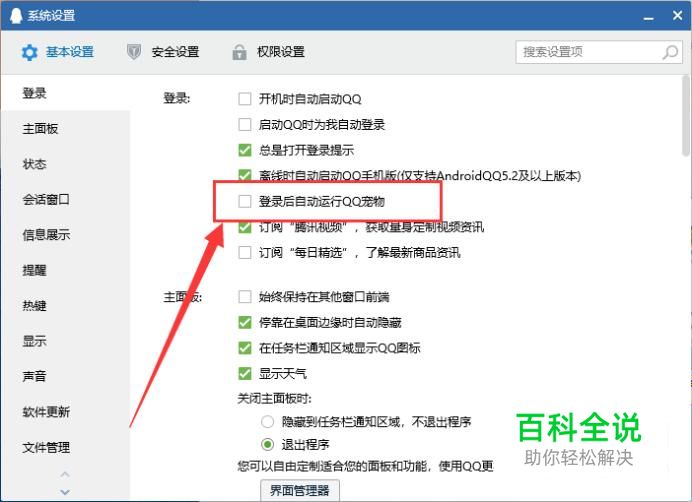The height and width of the screenshot is (502, 692).
Task: Select 退出程序 radio option
Action: [267, 444]
